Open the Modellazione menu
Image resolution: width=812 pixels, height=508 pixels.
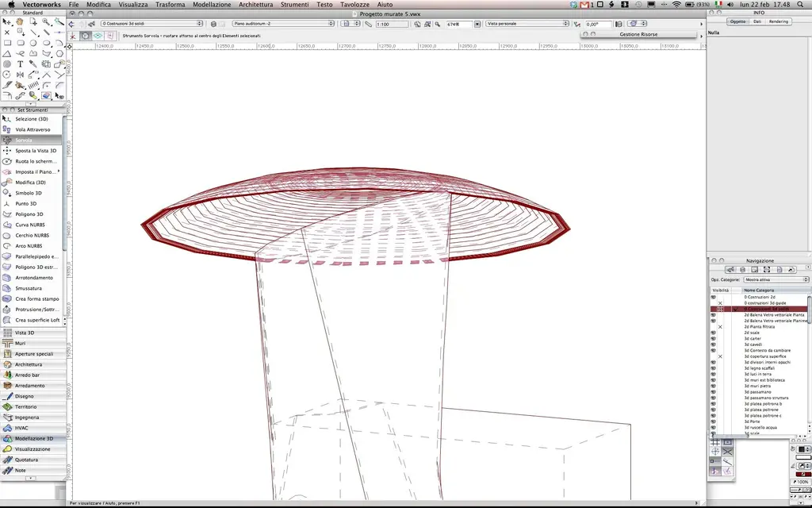pyautogui.click(x=212, y=4)
